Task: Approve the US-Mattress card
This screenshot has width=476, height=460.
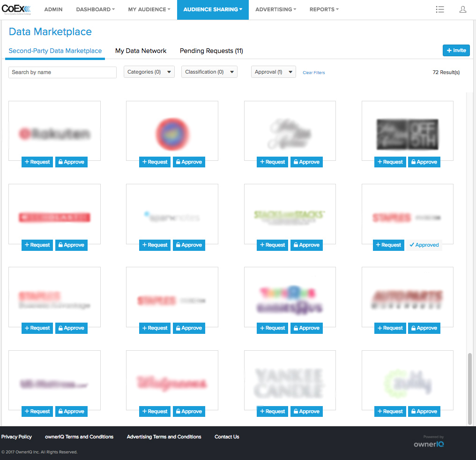Action: point(71,411)
